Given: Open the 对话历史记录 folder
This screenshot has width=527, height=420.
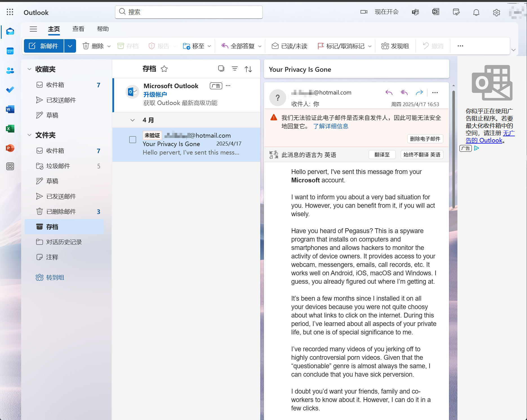Looking at the screenshot, I should click(64, 242).
